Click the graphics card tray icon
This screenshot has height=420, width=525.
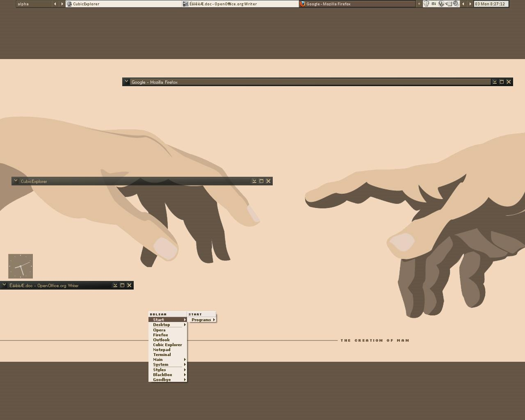point(448,4)
